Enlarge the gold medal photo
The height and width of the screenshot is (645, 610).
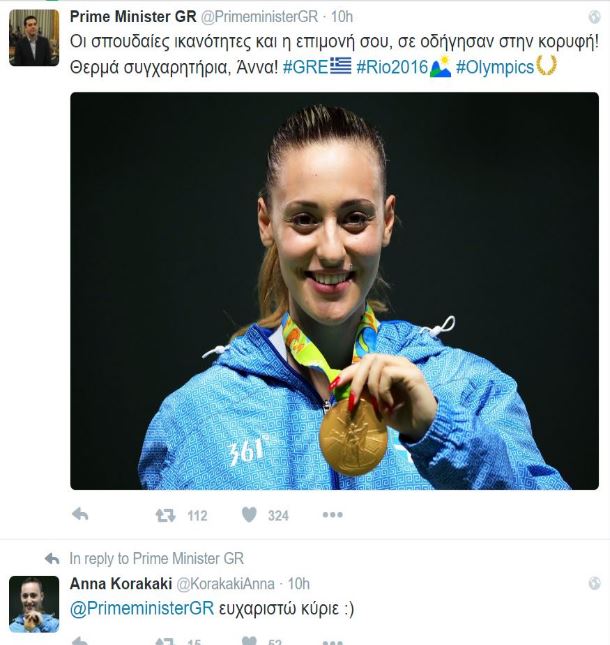334,291
